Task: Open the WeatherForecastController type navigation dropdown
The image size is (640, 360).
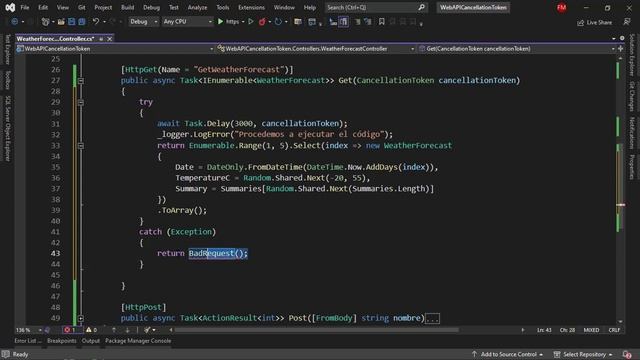Action: (x=316, y=49)
